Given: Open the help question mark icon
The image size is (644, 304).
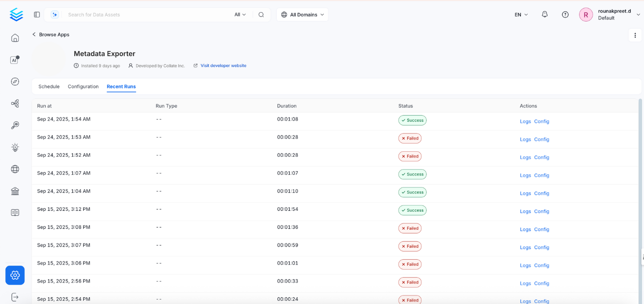Looking at the screenshot, I should tap(565, 14).
